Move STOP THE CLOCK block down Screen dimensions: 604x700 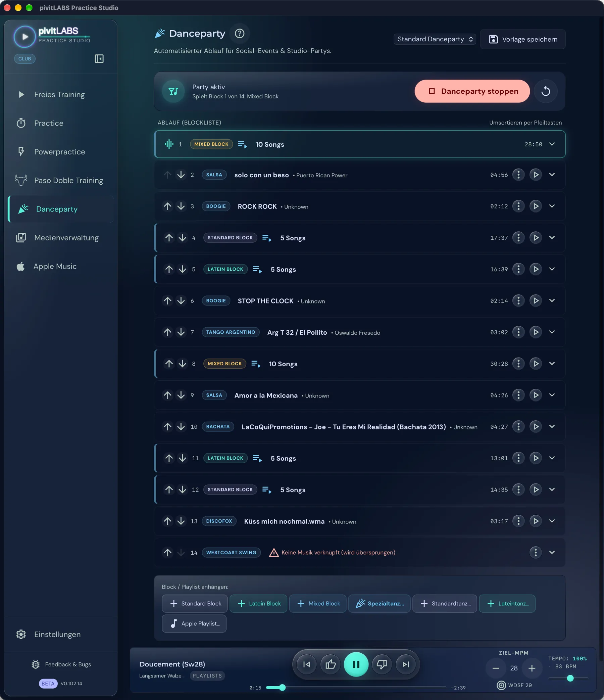[181, 301]
